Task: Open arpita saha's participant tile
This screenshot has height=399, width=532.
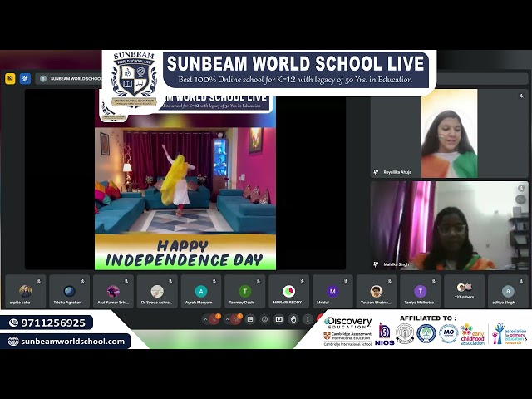Action: (26, 292)
